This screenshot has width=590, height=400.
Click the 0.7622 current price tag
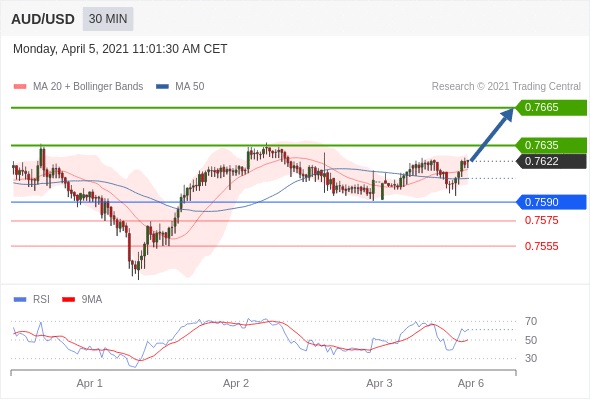click(551, 161)
